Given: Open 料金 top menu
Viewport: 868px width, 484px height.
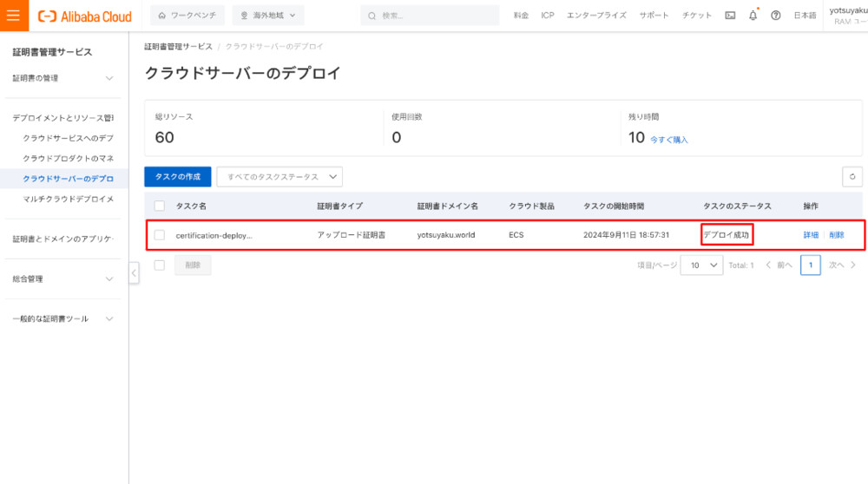Looking at the screenshot, I should [x=521, y=16].
